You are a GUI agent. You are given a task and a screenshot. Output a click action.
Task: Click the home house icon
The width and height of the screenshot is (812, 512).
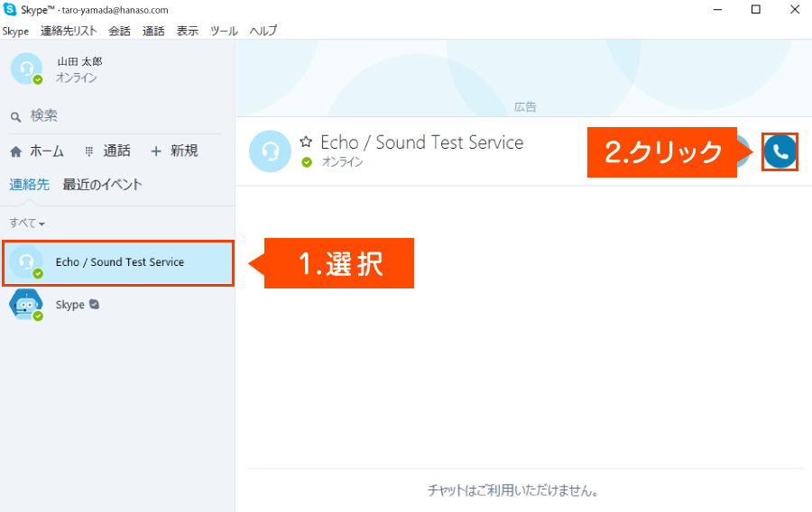pos(16,151)
